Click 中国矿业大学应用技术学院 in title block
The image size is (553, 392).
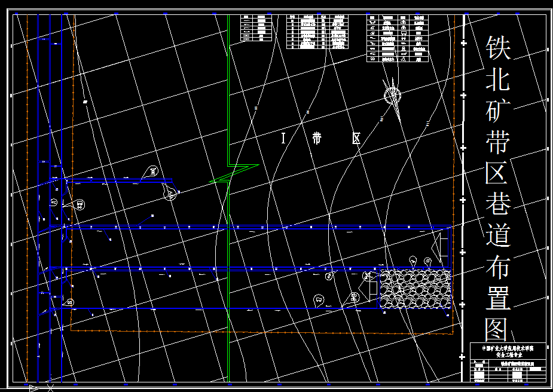click(x=508, y=348)
